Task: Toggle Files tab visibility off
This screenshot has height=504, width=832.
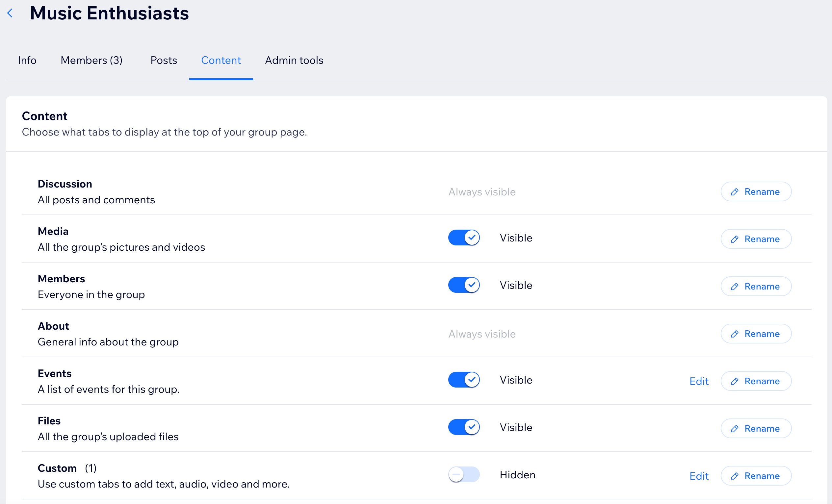Action: click(x=464, y=427)
